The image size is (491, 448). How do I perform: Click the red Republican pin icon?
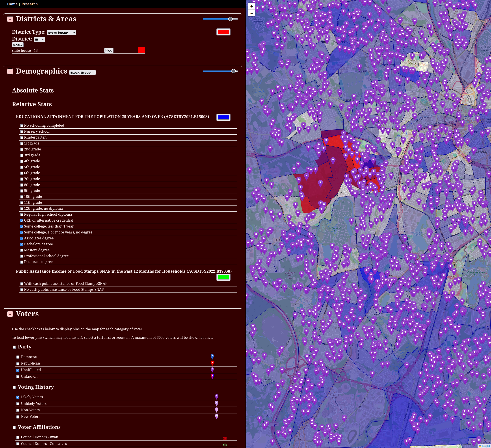[x=212, y=363]
